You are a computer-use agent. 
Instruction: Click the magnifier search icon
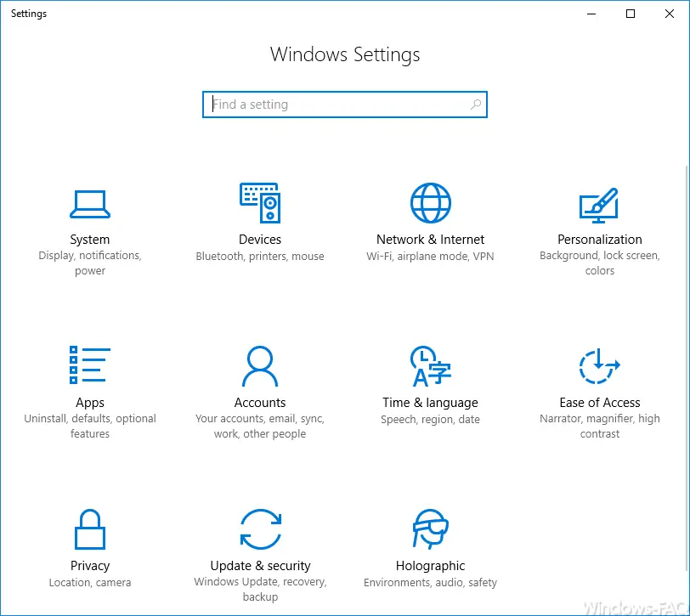pos(476,105)
